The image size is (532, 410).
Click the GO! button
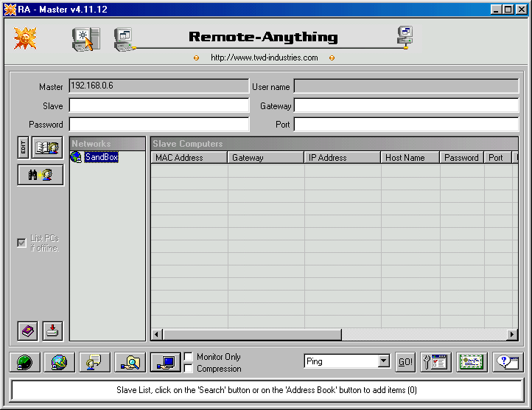[405, 362]
